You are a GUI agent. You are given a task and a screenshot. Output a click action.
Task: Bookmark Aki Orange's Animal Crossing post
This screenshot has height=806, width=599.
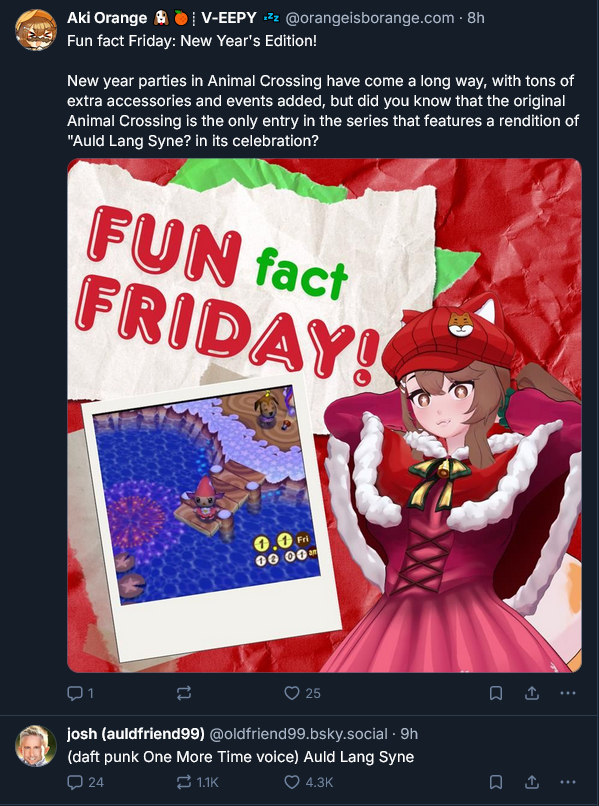496,693
